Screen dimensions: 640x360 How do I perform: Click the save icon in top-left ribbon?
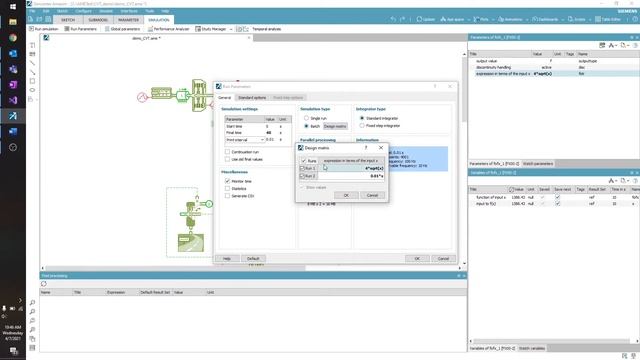click(x=48, y=19)
